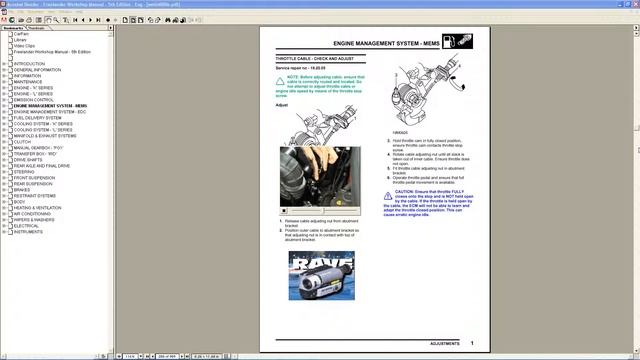
Task: Click the Search Results icon
Action: coord(183,20)
